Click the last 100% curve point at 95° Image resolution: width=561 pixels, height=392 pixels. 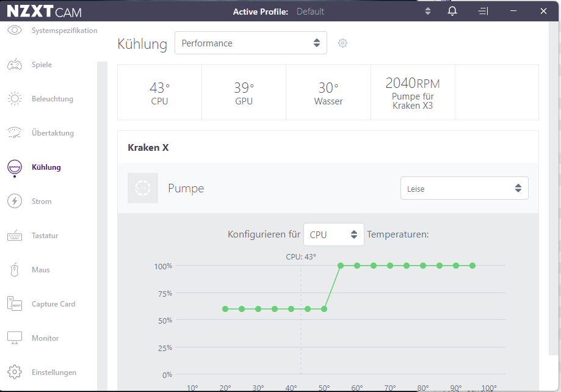[472, 266]
